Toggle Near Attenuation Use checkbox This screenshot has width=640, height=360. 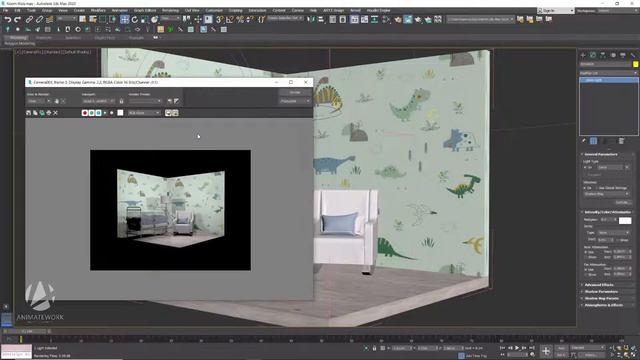(586, 252)
